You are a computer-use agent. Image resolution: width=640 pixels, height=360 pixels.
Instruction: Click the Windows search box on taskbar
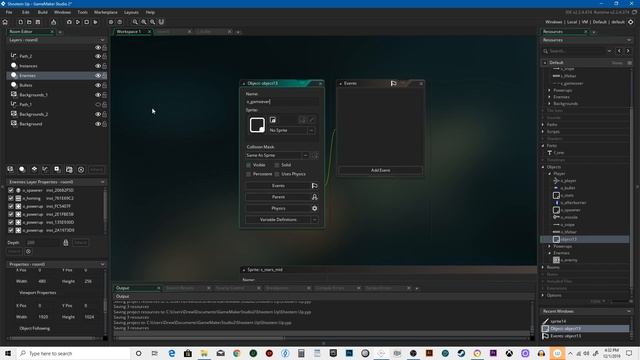74,353
